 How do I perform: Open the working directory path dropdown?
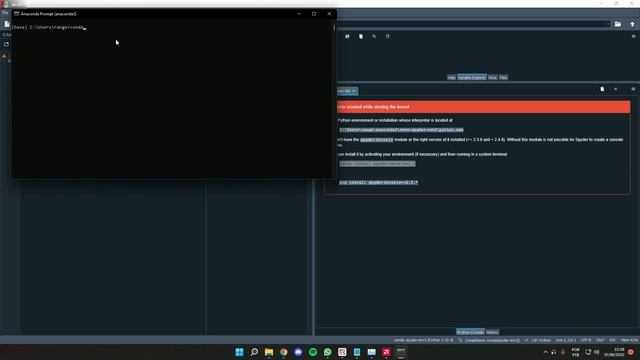click(x=607, y=24)
